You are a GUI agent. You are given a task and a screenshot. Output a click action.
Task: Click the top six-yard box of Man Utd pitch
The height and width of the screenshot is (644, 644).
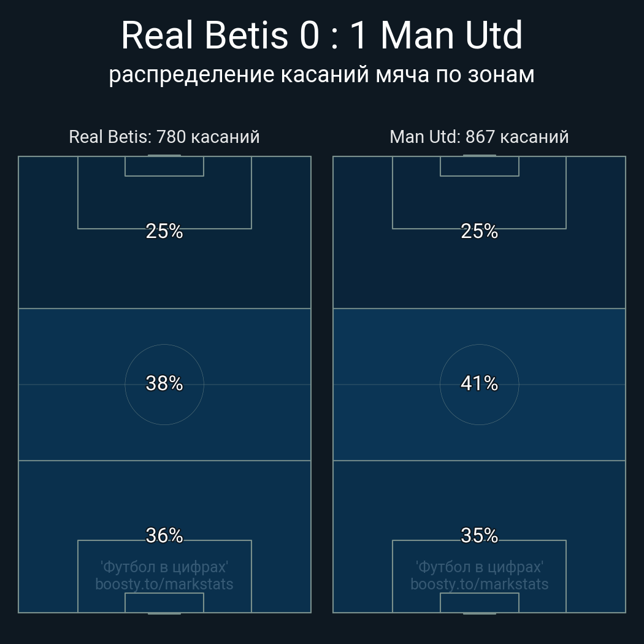click(x=479, y=166)
